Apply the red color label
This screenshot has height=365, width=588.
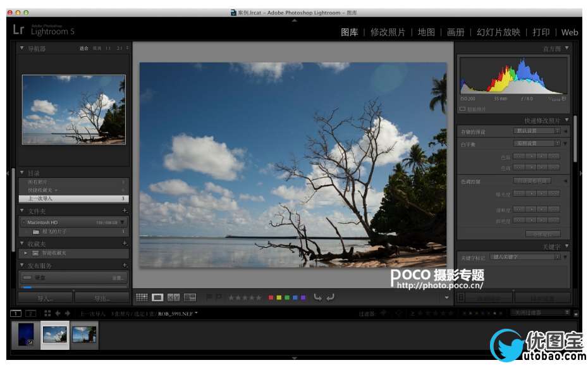[271, 297]
